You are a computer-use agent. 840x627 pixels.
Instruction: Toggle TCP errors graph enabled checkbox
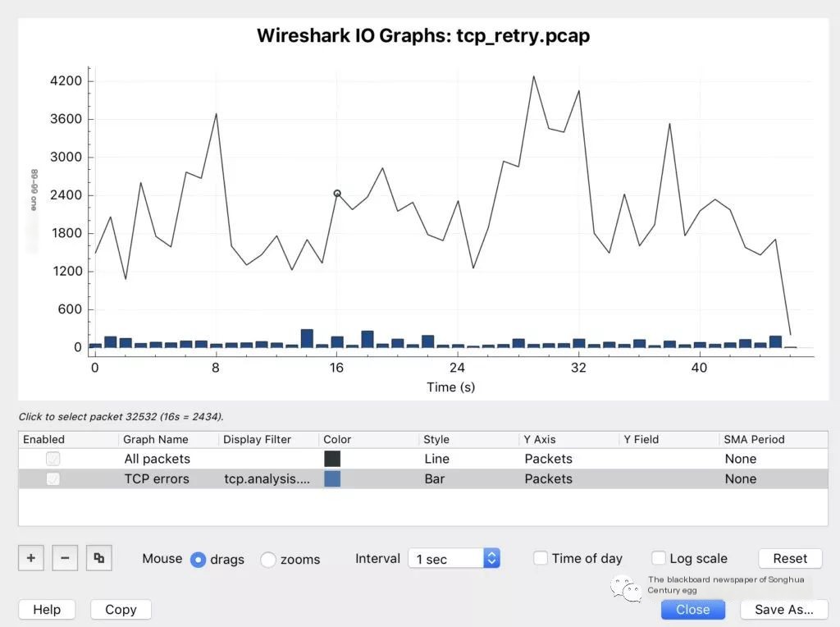pyautogui.click(x=53, y=478)
